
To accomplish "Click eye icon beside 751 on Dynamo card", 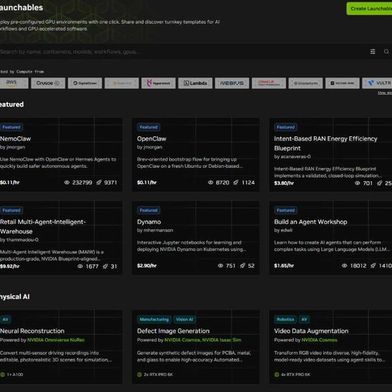I will pyautogui.click(x=220, y=266).
